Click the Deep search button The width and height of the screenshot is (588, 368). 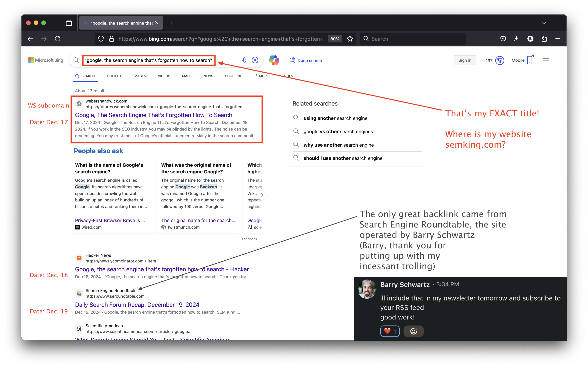[306, 60]
